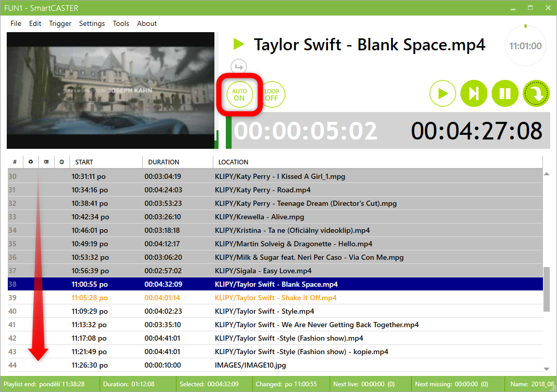Click the play-next skip button
The image size is (557, 392).
coord(474,94)
